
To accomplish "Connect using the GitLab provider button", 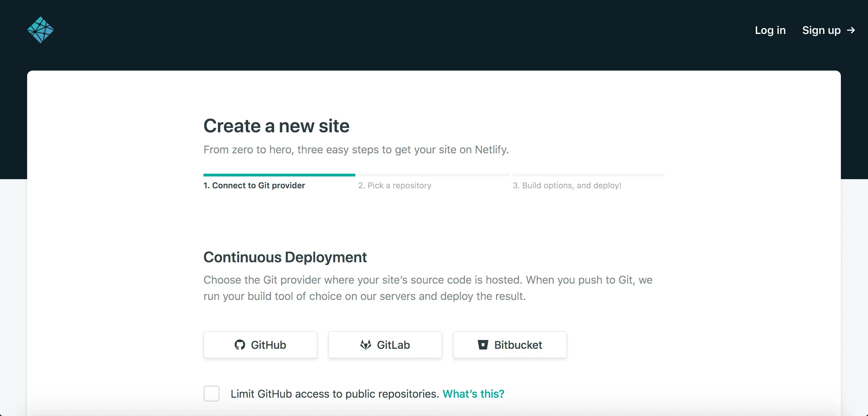I will 385,345.
